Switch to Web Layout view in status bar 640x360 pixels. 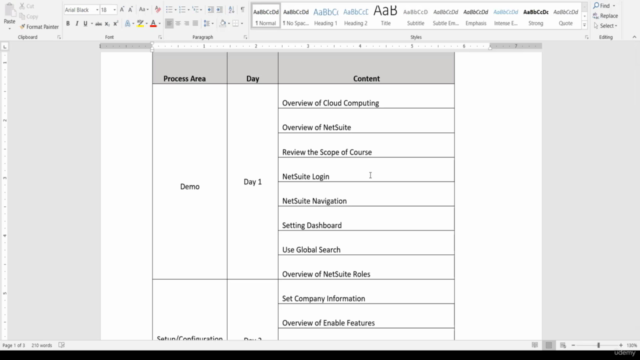pos(563,345)
